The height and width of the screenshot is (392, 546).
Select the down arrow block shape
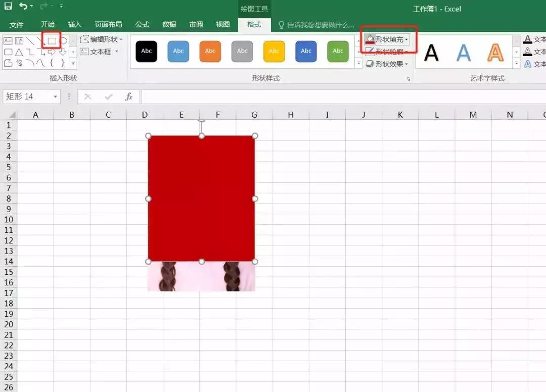click(63, 52)
